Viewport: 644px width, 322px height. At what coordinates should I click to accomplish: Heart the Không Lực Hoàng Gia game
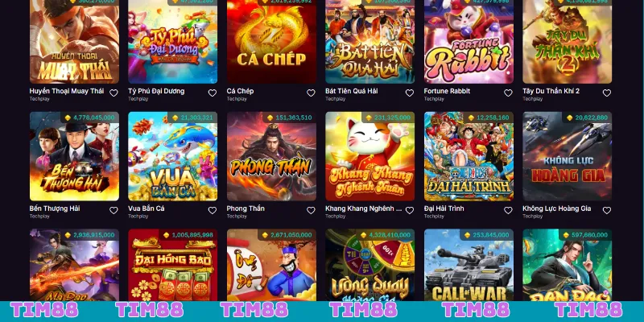(607, 210)
